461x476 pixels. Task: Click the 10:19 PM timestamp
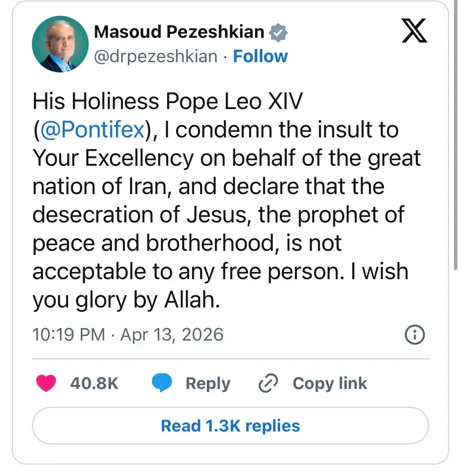(x=69, y=335)
